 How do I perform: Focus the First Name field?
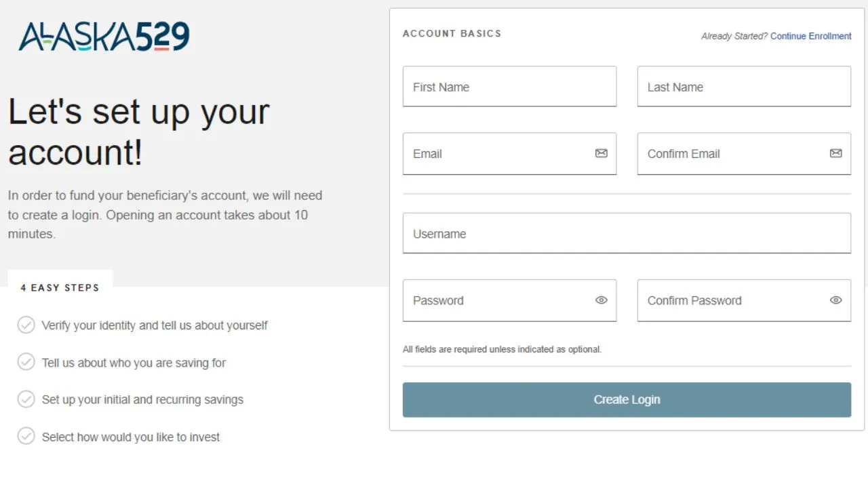pos(509,86)
